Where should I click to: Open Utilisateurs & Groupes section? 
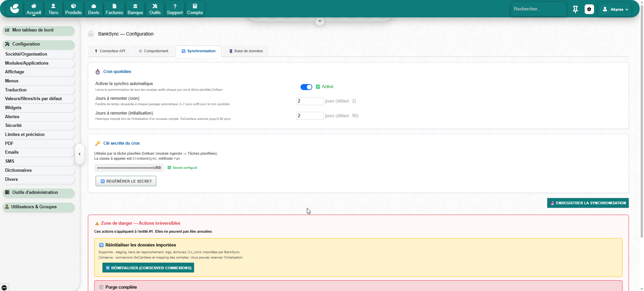39,207
